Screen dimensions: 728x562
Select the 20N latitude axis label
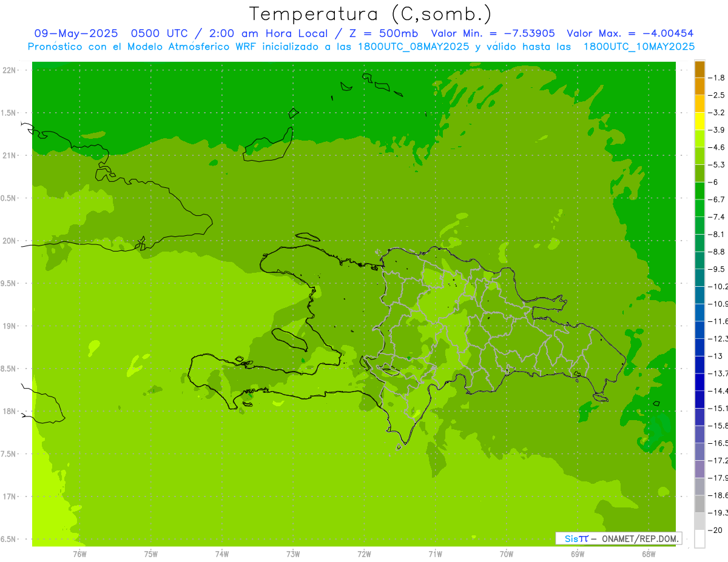pos(10,241)
